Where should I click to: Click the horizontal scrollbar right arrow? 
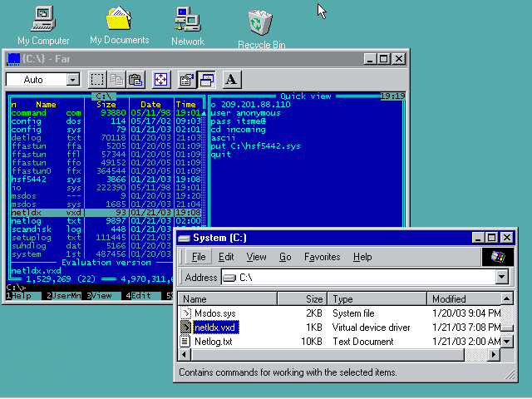[494, 355]
